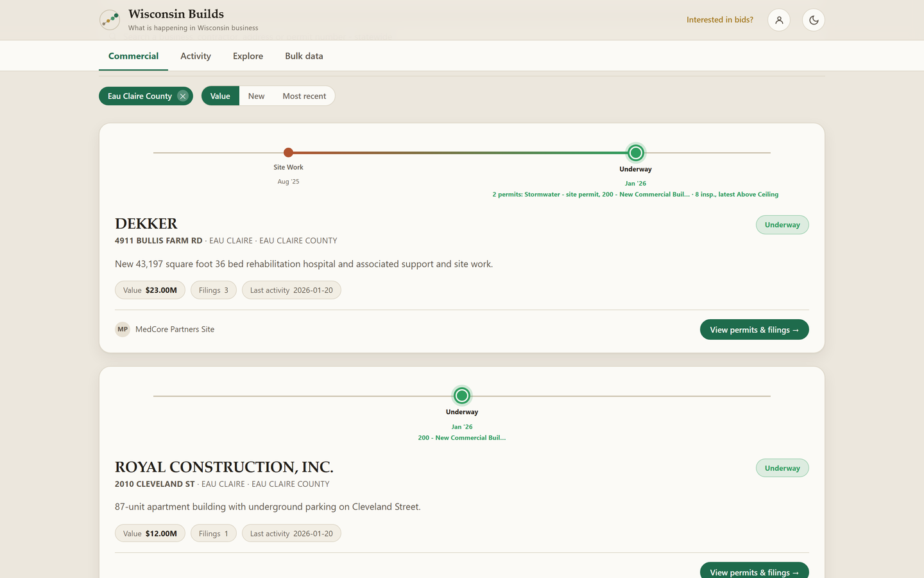Select Royal Construction's Underway timeline marker
This screenshot has width=924, height=578.
click(x=462, y=396)
